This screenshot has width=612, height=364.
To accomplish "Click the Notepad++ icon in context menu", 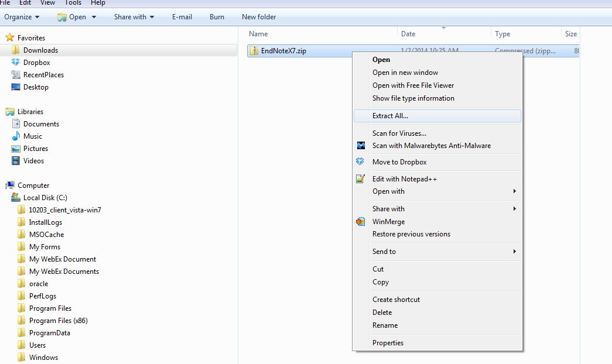I will coord(361,179).
